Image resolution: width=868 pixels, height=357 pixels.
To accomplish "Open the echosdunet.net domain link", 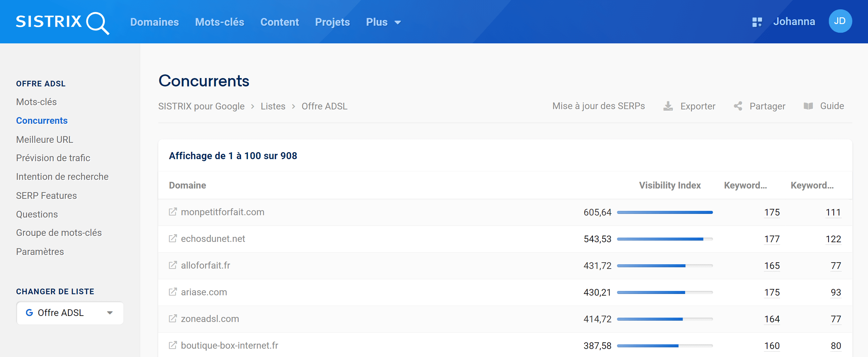I will (x=213, y=239).
